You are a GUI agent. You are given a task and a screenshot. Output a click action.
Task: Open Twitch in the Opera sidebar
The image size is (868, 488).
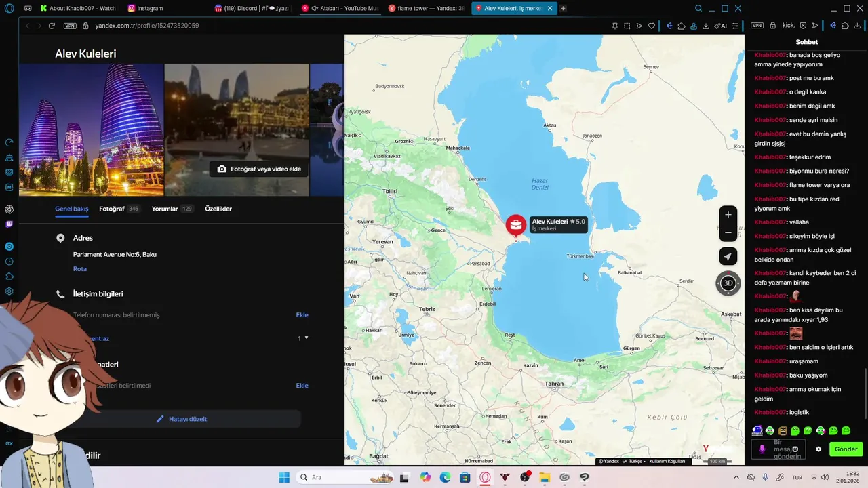9,224
